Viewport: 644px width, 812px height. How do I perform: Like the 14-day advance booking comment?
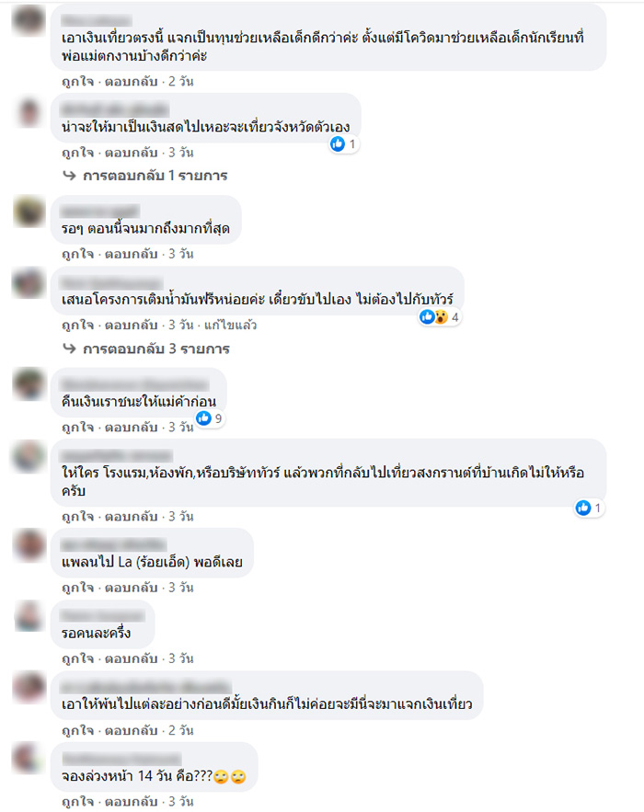pyautogui.click(x=77, y=801)
